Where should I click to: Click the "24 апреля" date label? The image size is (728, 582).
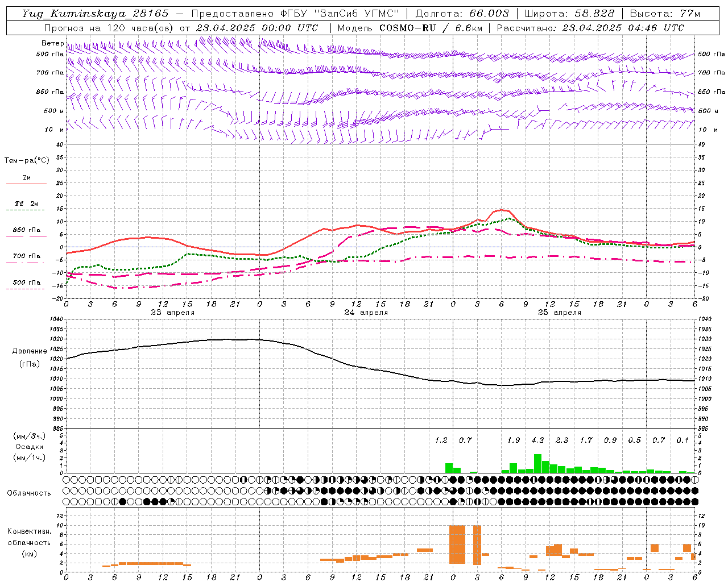coord(366,313)
